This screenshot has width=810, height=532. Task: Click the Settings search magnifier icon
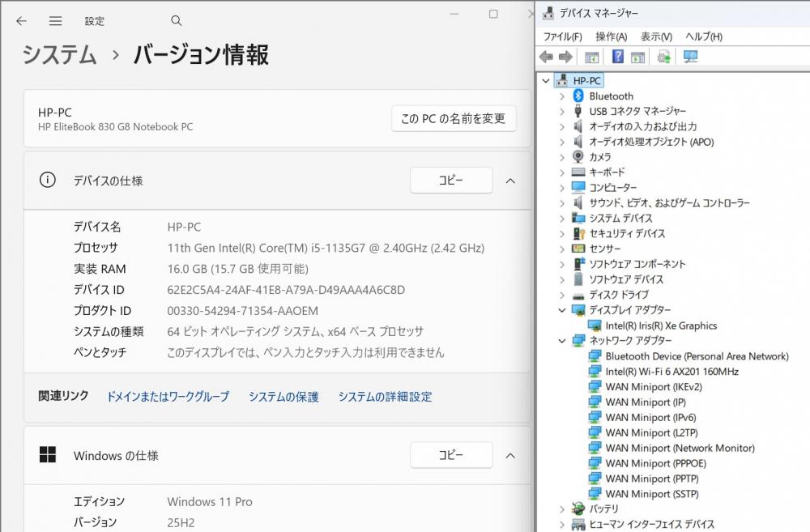pos(177,21)
